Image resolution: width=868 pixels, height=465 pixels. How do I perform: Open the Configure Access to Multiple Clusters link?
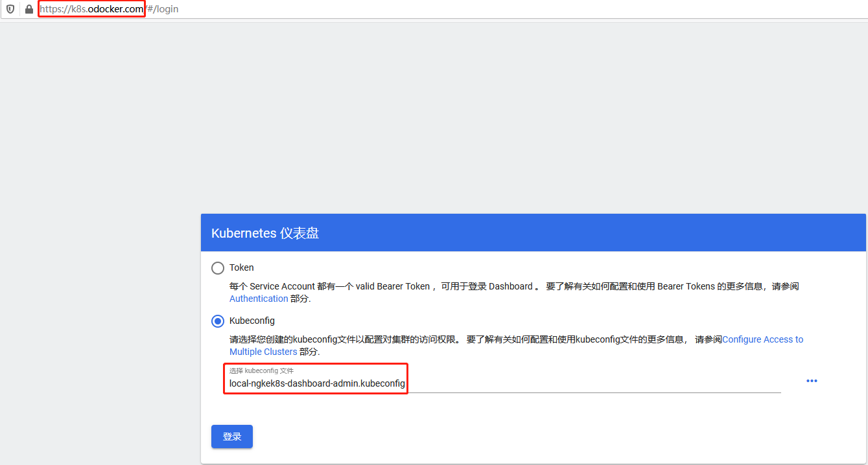coord(762,339)
